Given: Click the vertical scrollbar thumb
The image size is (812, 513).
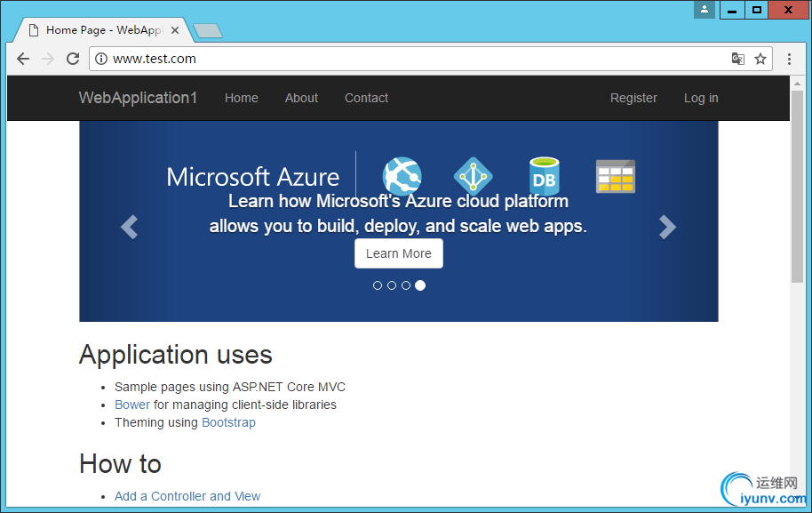Looking at the screenshot, I should [x=797, y=187].
